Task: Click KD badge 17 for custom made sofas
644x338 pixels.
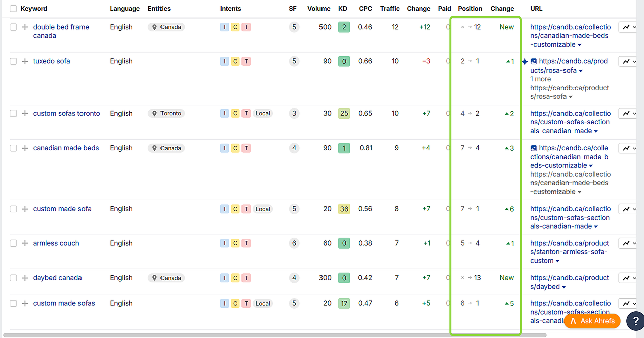Action: [344, 304]
